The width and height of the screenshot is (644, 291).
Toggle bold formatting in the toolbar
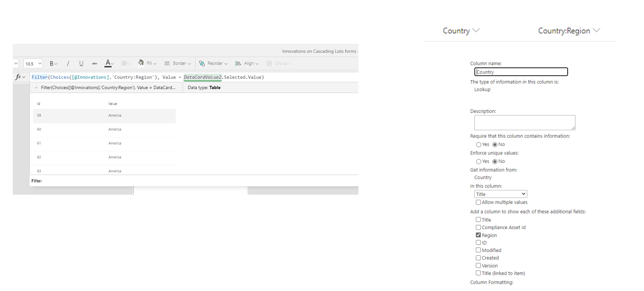52,63
